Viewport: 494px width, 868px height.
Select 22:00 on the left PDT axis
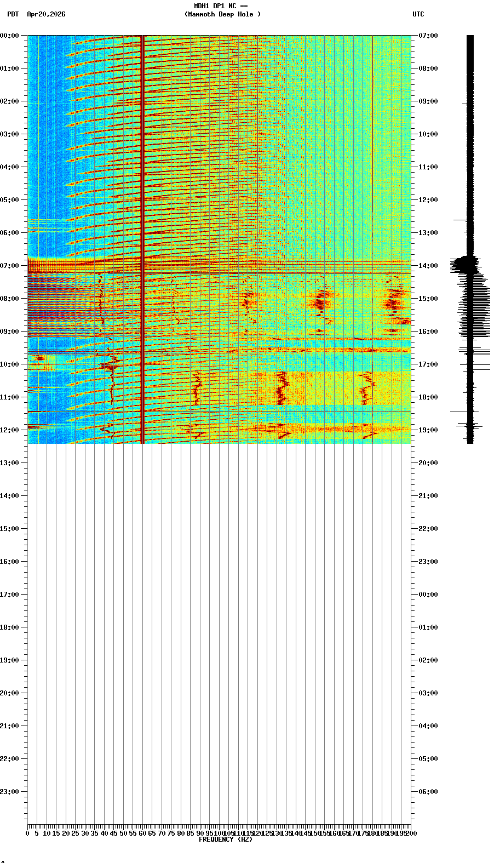pos(10,759)
